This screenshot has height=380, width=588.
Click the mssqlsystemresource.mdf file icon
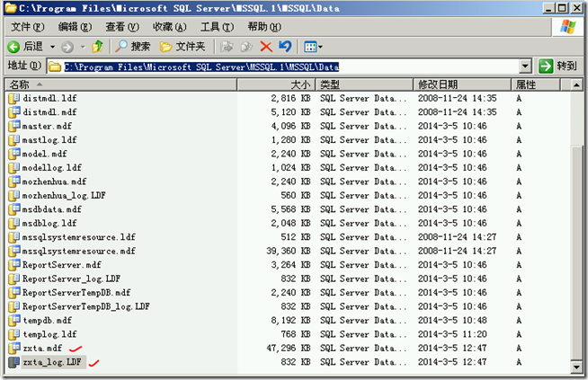14,251
